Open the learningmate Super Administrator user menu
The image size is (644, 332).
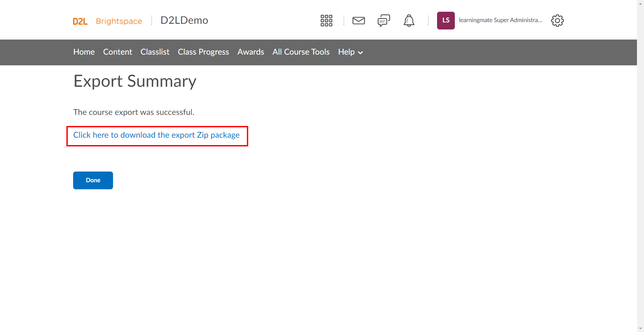pyautogui.click(x=500, y=20)
